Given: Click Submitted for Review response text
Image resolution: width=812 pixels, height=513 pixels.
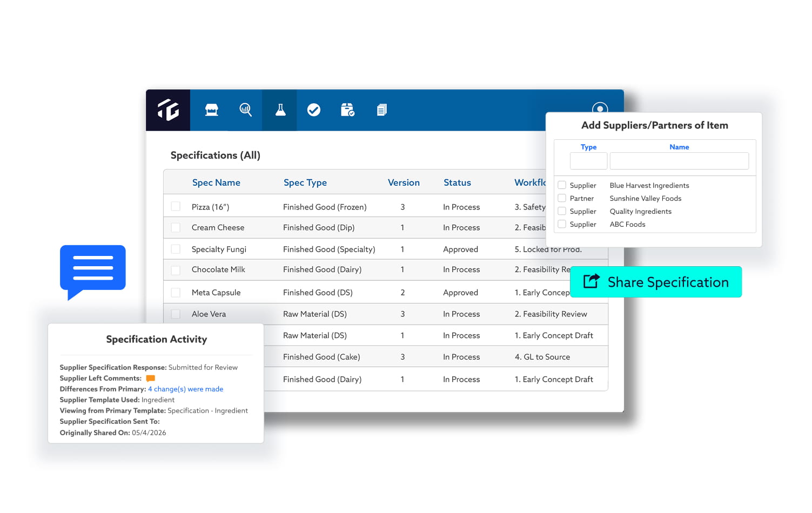Looking at the screenshot, I should pos(203,367).
